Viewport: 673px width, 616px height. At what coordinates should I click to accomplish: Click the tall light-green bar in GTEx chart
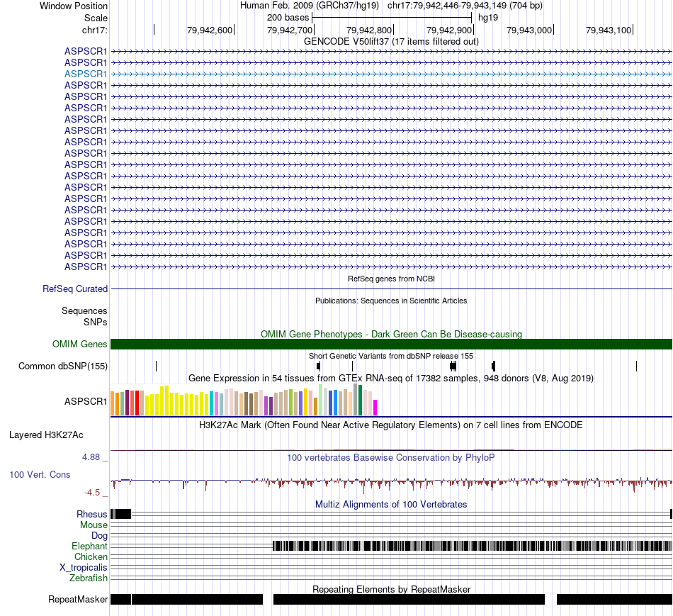point(321,400)
